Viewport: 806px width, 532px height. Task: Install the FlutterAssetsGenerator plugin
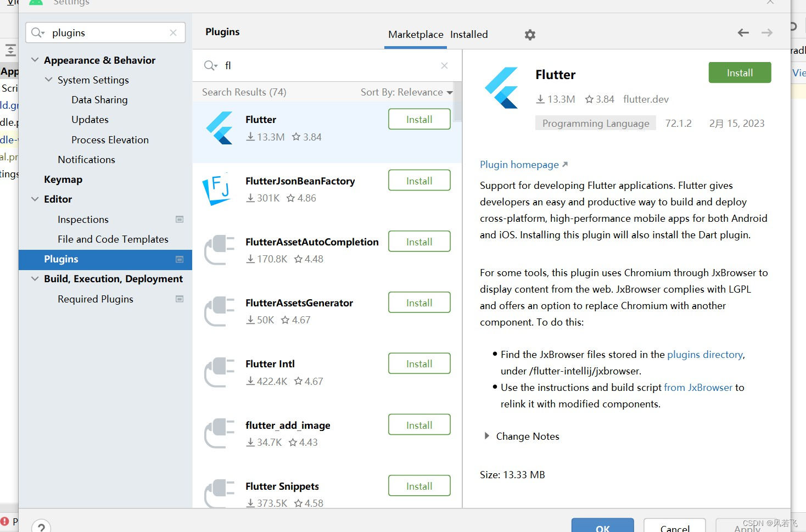pos(419,303)
